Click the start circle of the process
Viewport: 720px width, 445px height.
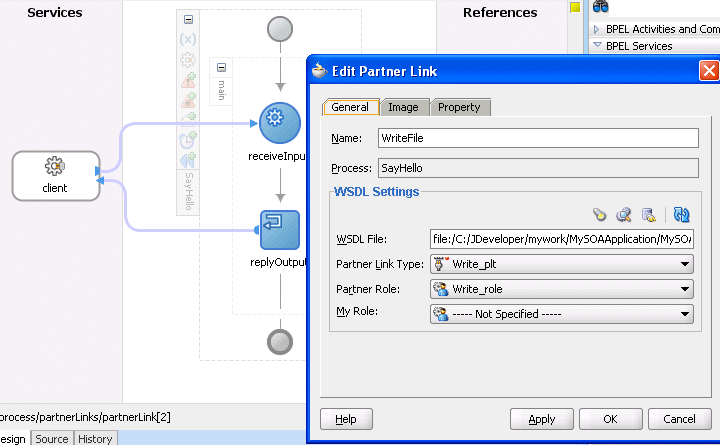(280, 29)
